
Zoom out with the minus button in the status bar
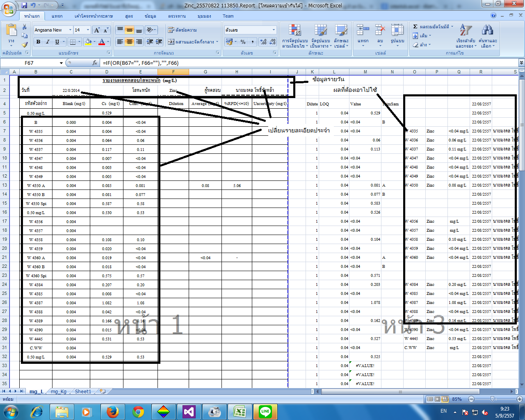pyautogui.click(x=471, y=399)
